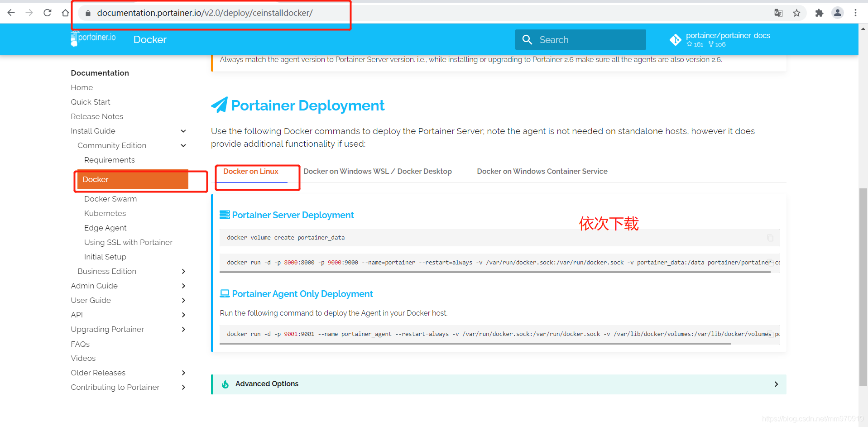Click the page vertical scrollbar thumb
The height and width of the screenshot is (427, 868).
pos(863,287)
